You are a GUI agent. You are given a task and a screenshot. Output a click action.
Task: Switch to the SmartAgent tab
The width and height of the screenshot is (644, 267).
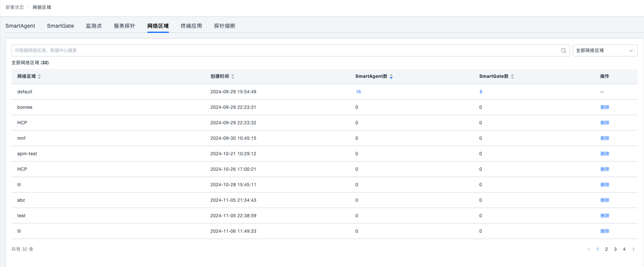[20, 26]
